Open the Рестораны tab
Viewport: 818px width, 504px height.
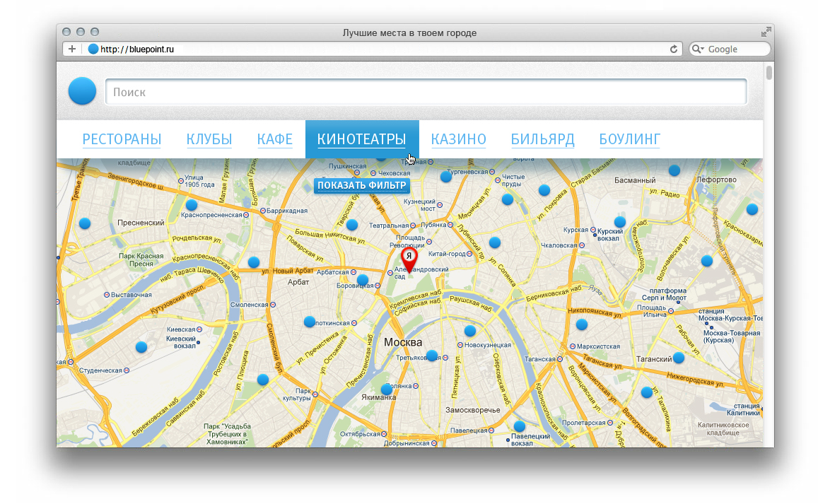click(x=122, y=139)
